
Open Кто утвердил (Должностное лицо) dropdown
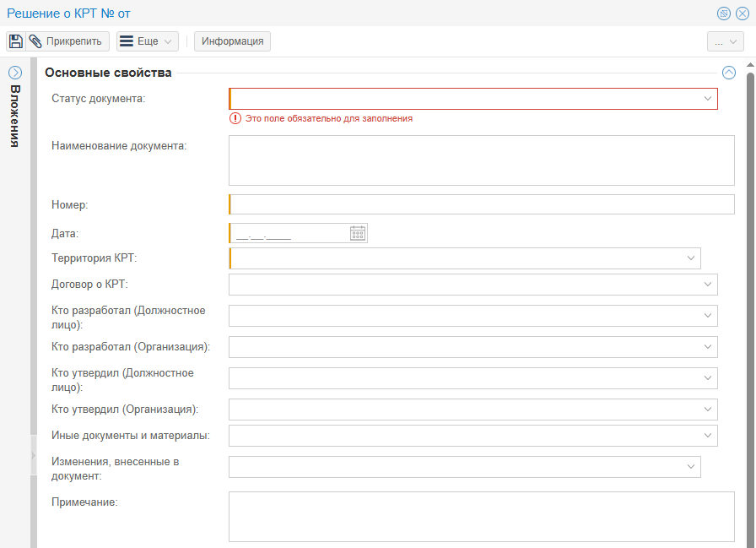[708, 378]
